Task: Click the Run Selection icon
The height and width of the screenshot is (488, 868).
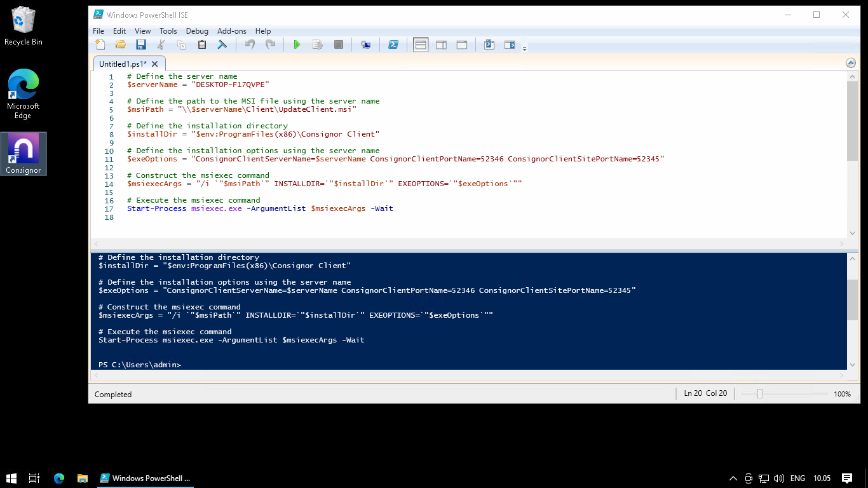Action: click(x=318, y=44)
